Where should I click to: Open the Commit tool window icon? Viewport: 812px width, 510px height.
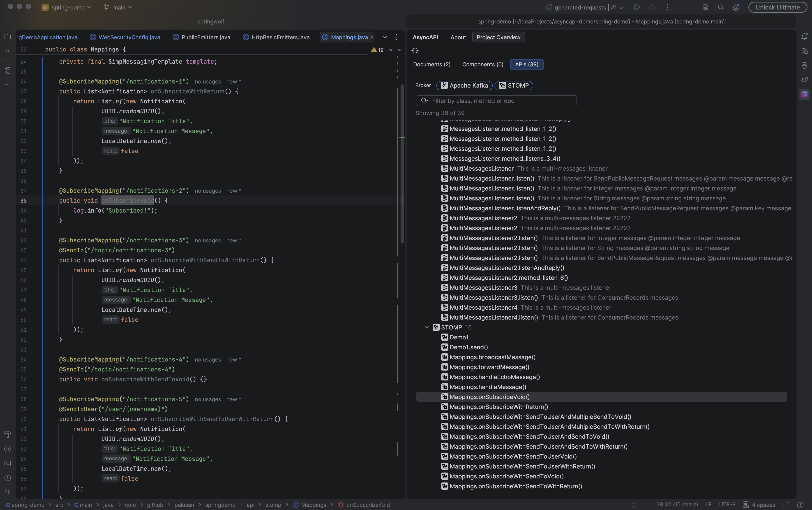point(7,51)
